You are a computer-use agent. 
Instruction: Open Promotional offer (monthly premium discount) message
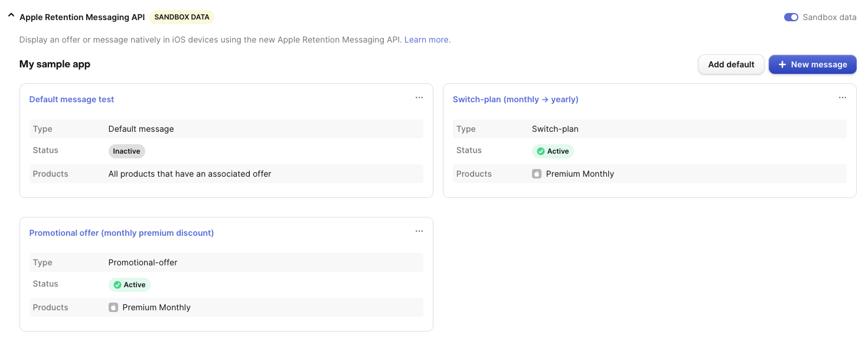coord(121,233)
